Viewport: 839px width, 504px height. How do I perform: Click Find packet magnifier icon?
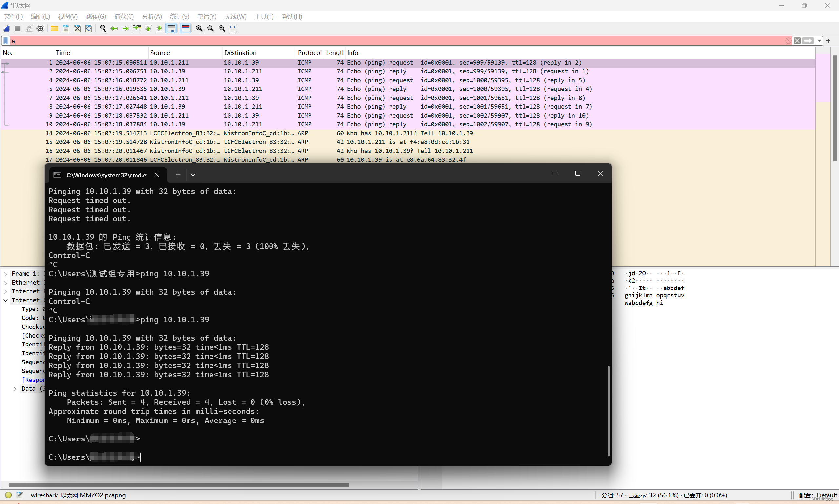click(103, 28)
